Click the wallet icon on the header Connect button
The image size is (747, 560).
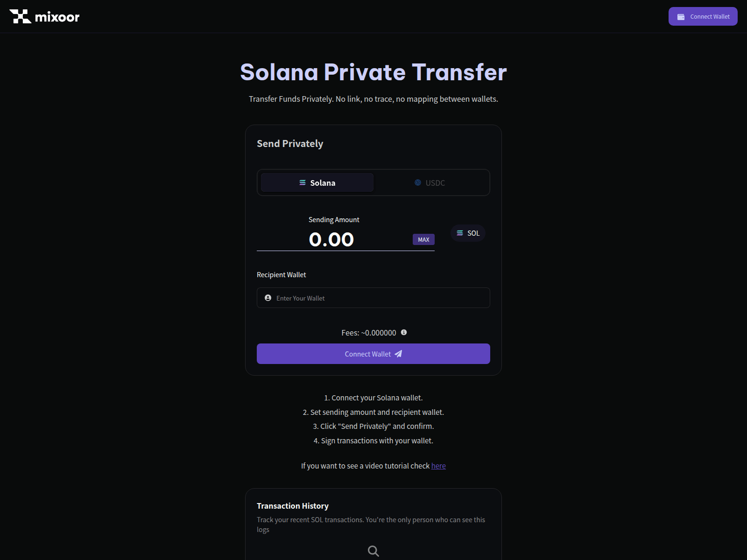pyautogui.click(x=681, y=16)
